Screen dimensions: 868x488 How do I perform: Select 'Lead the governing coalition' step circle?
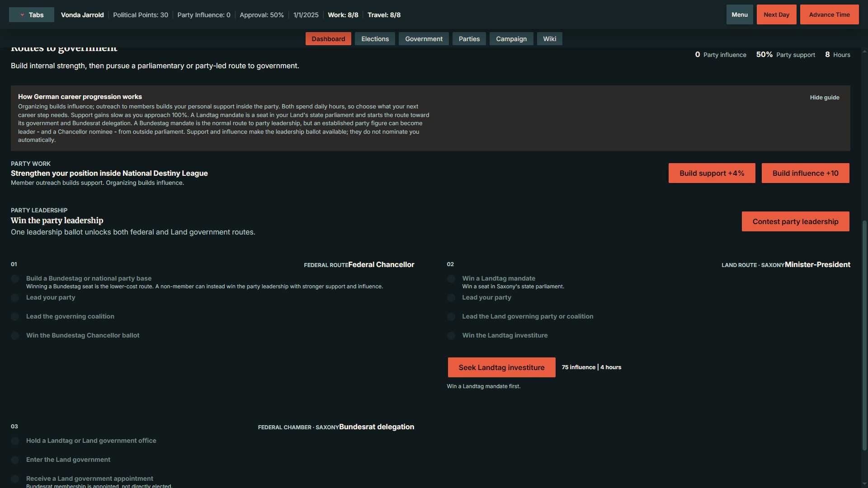click(x=15, y=317)
